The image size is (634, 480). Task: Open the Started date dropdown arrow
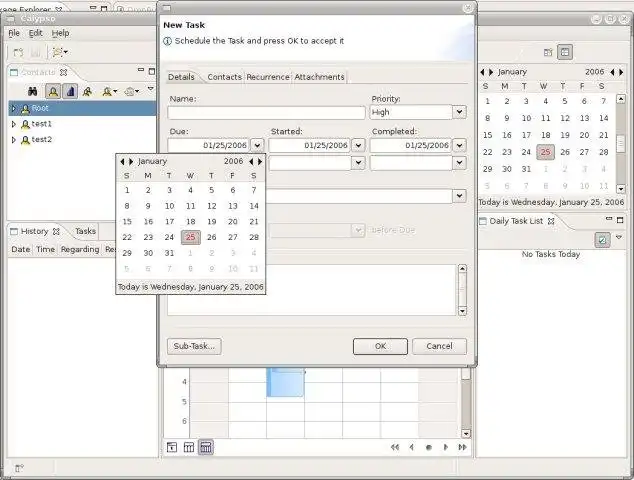(358, 145)
